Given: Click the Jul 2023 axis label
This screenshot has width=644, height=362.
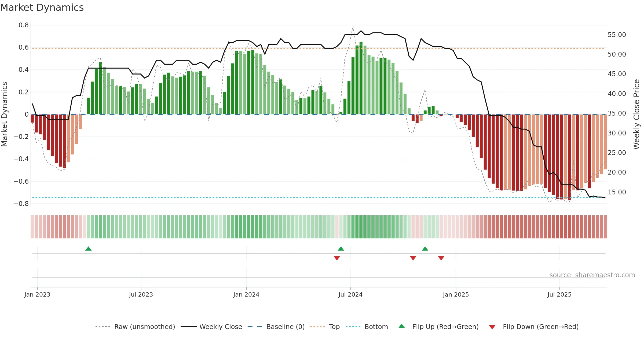Looking at the screenshot, I should [141, 294].
